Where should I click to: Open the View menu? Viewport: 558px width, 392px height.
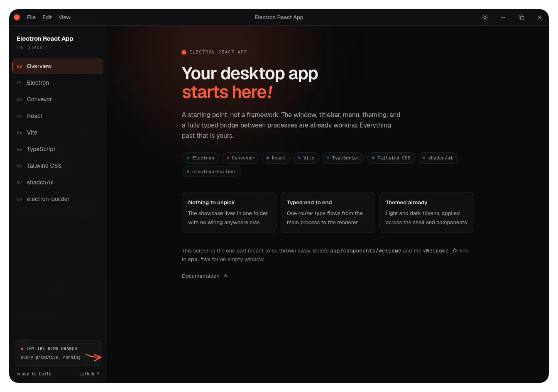64,17
